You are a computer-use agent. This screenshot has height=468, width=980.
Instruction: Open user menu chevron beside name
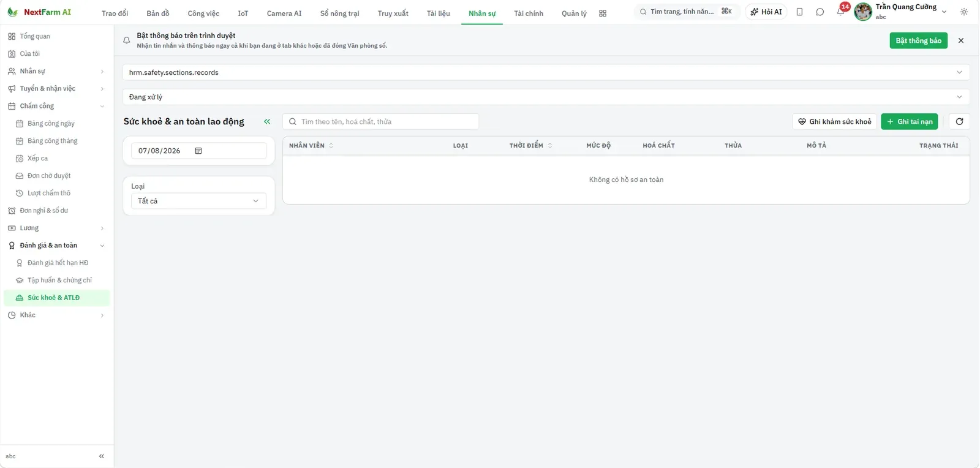point(944,12)
